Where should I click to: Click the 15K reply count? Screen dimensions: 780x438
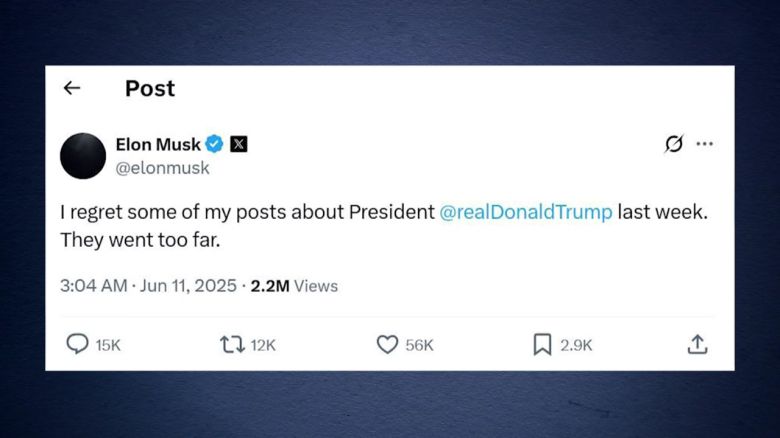108,345
